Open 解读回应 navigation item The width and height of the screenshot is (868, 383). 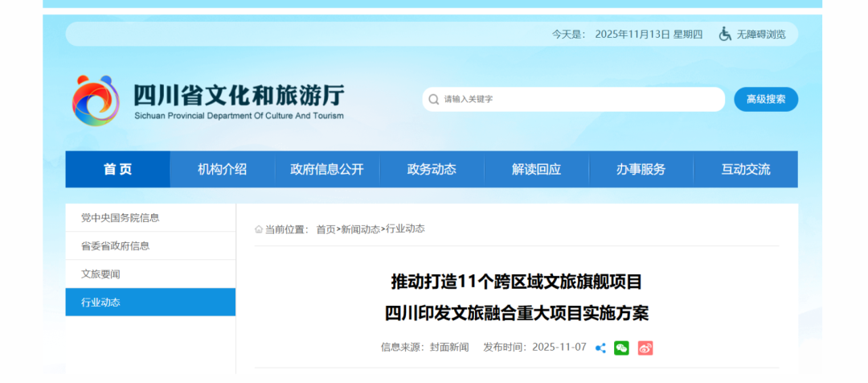[x=536, y=169]
